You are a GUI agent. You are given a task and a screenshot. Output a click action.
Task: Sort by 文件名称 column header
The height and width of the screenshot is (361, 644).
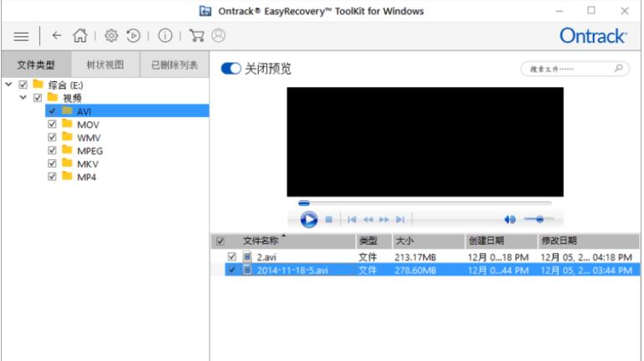click(291, 241)
